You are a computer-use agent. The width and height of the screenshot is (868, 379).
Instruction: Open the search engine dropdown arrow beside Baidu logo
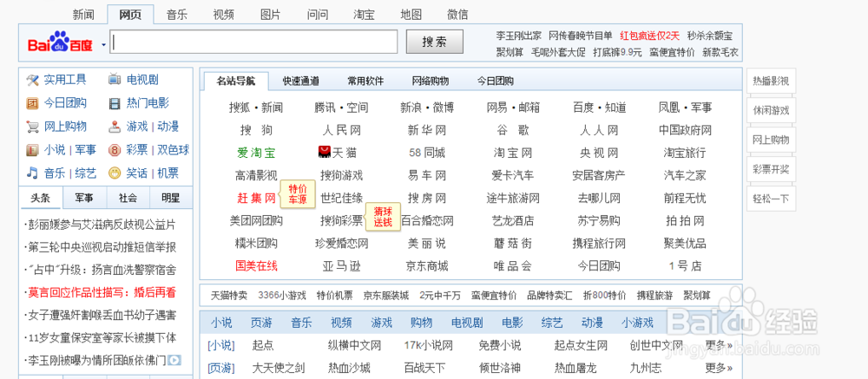[x=103, y=45]
